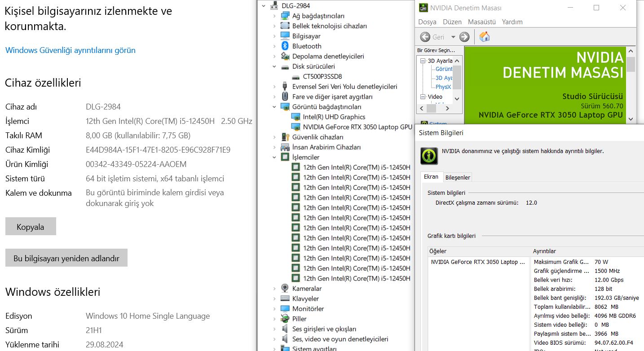This screenshot has height=351, width=644.
Task: Expand the Bluetooth category chevron
Action: (274, 46)
